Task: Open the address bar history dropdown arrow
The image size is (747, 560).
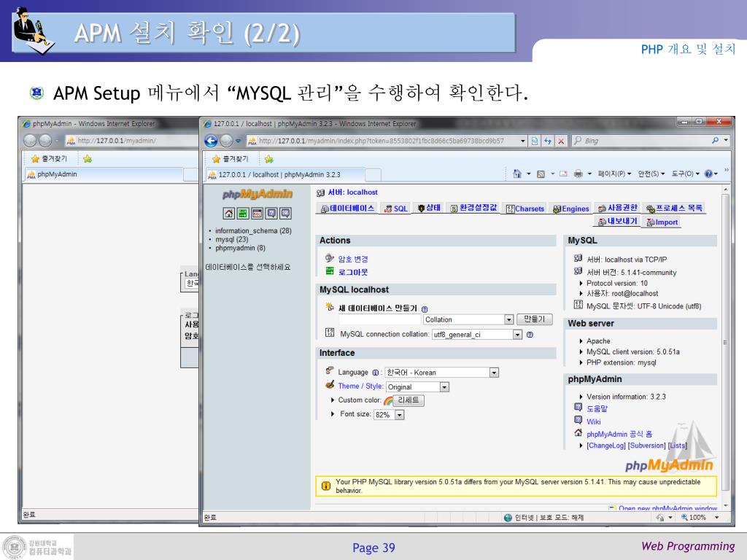Action: click(522, 141)
